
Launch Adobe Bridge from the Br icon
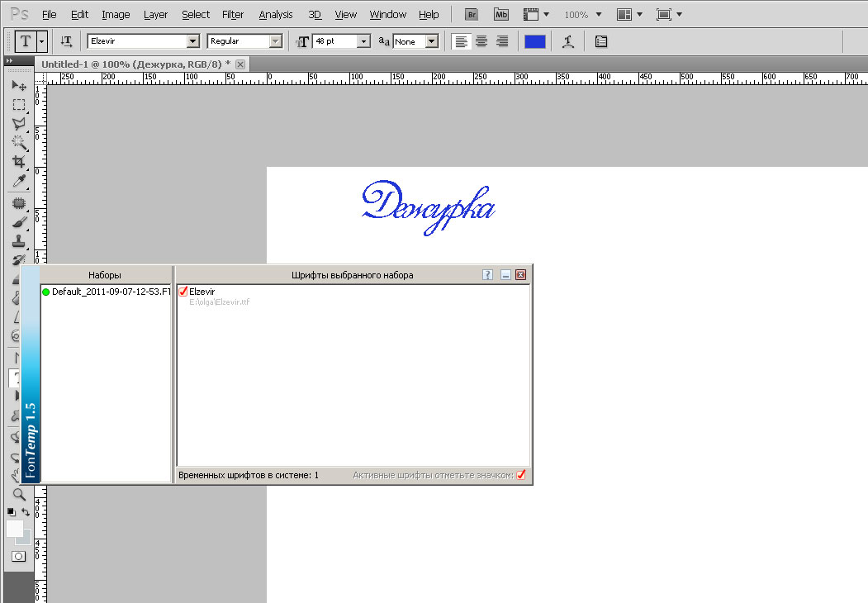click(472, 14)
